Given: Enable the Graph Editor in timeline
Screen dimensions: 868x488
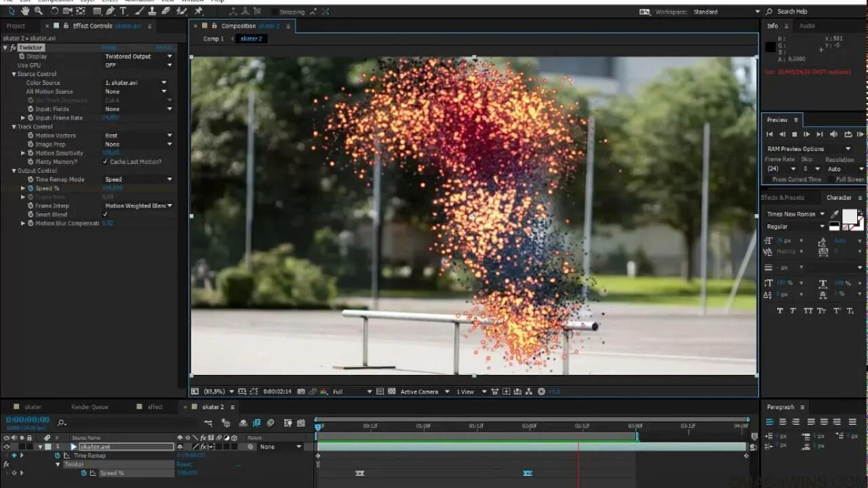Looking at the screenshot, I should tap(300, 423).
